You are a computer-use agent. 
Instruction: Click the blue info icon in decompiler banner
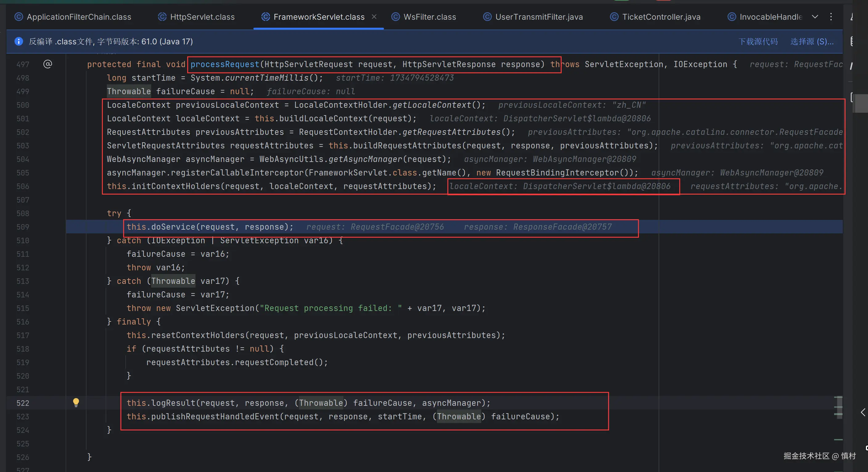click(x=18, y=42)
